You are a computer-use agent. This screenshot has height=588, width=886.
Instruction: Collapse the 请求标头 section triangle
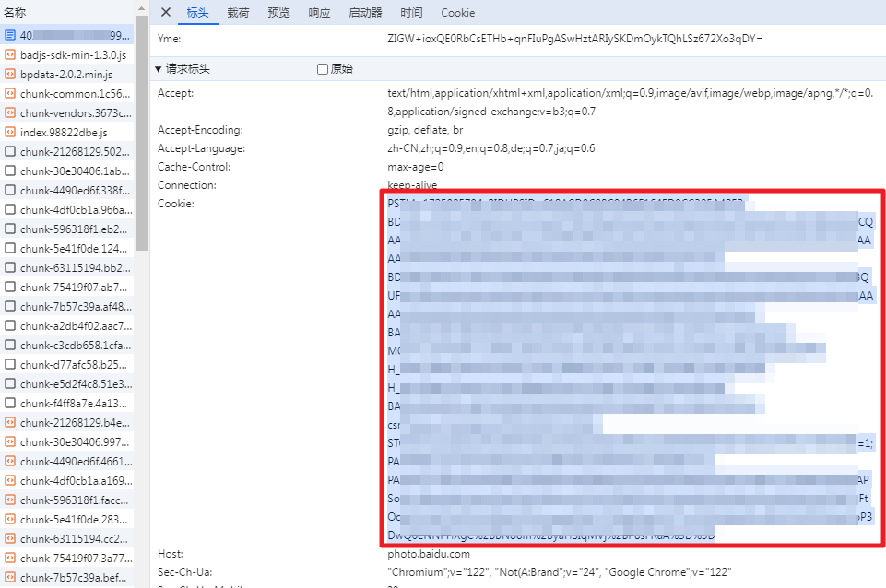[159, 69]
